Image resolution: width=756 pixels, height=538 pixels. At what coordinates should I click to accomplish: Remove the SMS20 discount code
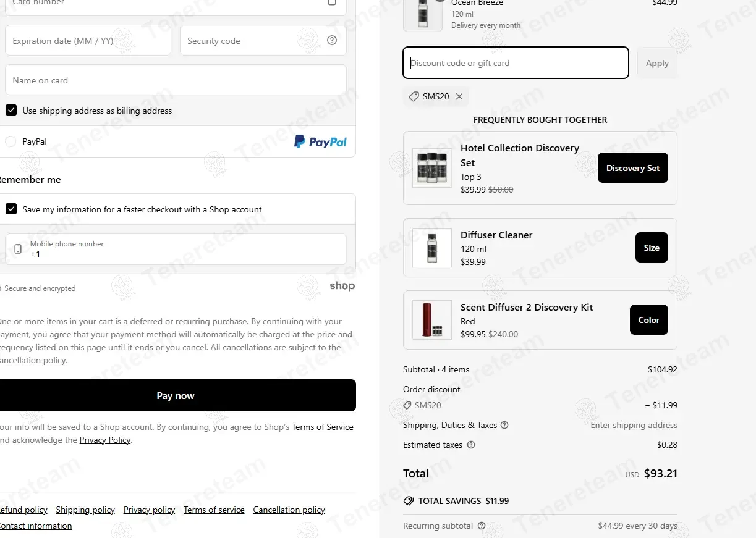(459, 96)
